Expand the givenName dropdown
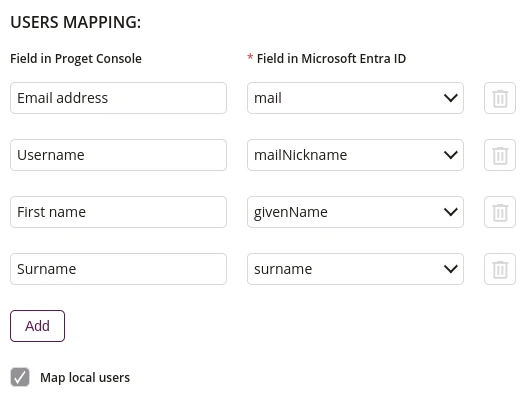The width and height of the screenshot is (526, 407). [x=355, y=212]
